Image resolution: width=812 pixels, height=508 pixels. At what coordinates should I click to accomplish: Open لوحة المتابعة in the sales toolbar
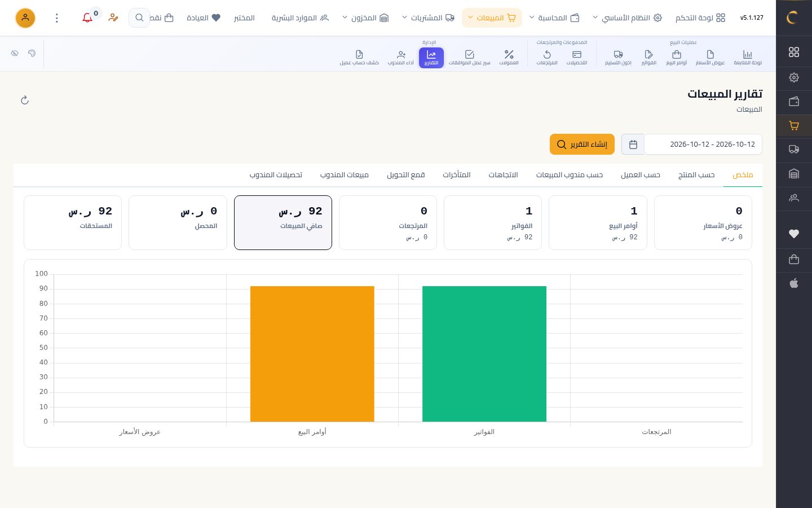point(747,58)
